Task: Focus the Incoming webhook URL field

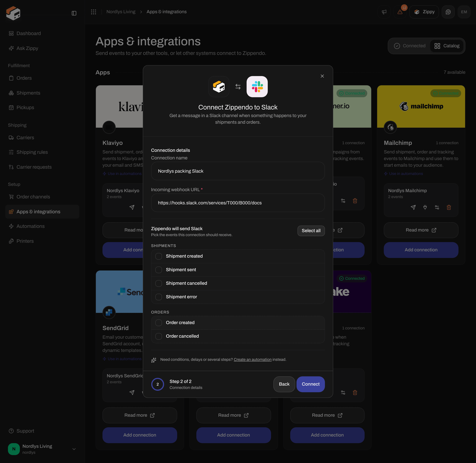Action: pyautogui.click(x=238, y=203)
